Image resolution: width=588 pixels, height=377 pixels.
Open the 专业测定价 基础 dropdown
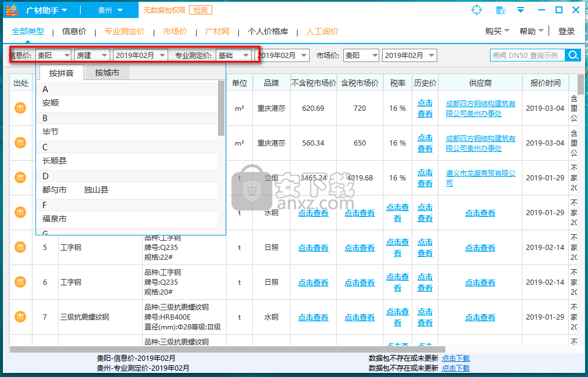[x=233, y=55]
